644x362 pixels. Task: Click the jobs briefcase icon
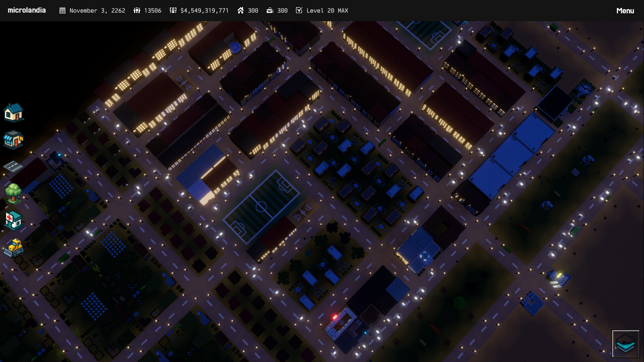pyautogui.click(x=270, y=10)
